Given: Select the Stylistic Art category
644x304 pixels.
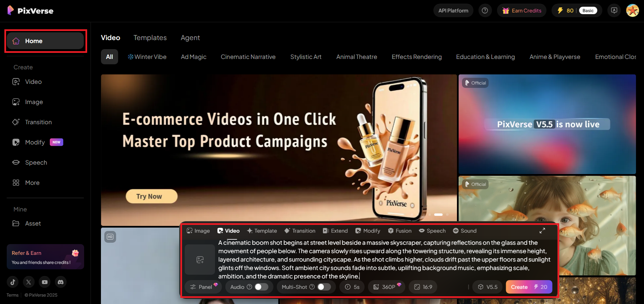Looking at the screenshot, I should 306,57.
